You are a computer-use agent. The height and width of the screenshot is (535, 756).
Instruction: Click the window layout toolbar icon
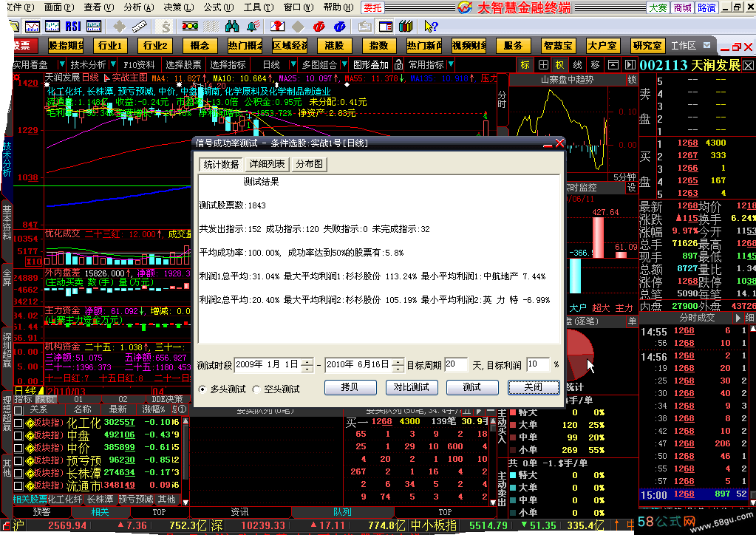coord(386,27)
